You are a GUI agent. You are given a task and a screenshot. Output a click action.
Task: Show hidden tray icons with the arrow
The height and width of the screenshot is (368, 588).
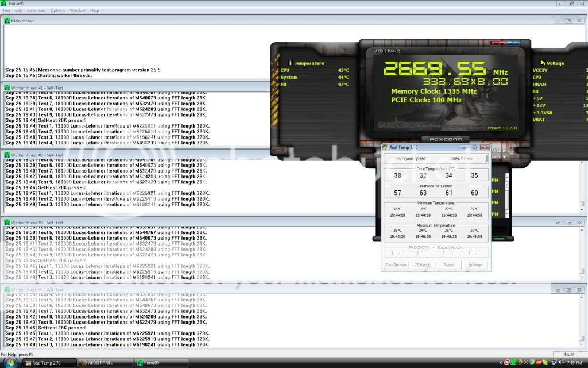coord(500,363)
